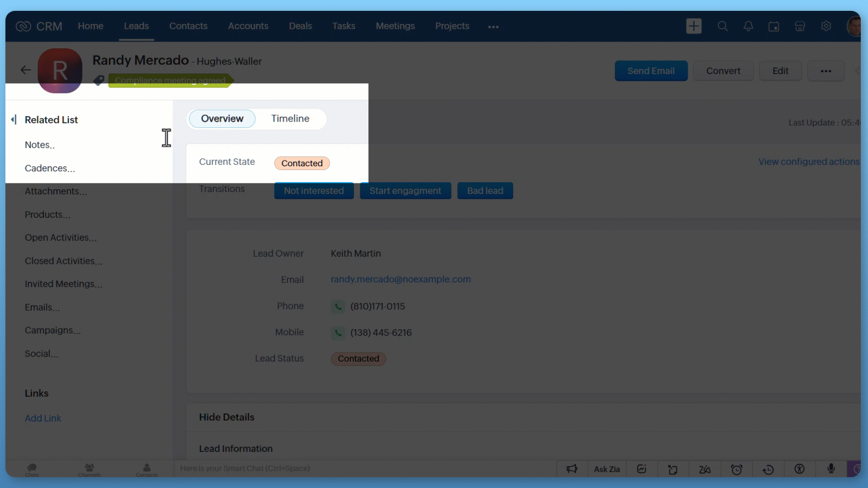The width and height of the screenshot is (868, 488).
Task: Open notifications bell icon
Action: pos(748,26)
